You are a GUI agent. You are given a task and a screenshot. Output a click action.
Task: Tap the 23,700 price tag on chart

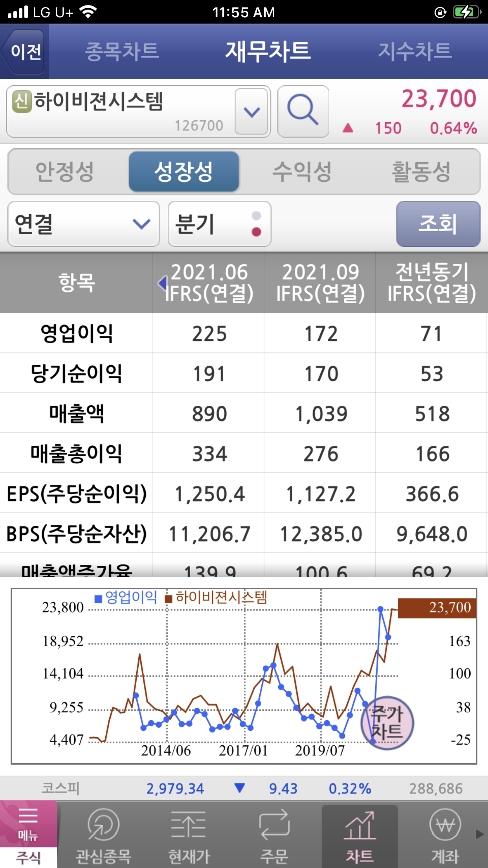[437, 608]
